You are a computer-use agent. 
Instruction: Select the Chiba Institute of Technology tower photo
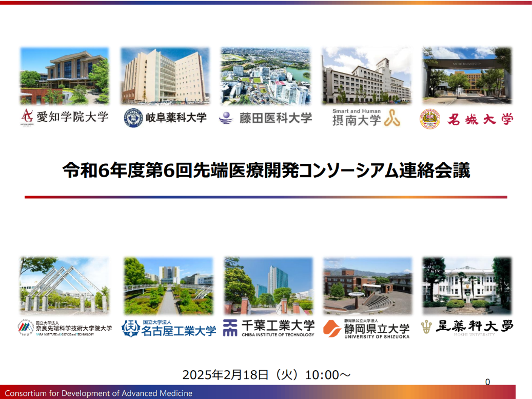pyautogui.click(x=268, y=286)
